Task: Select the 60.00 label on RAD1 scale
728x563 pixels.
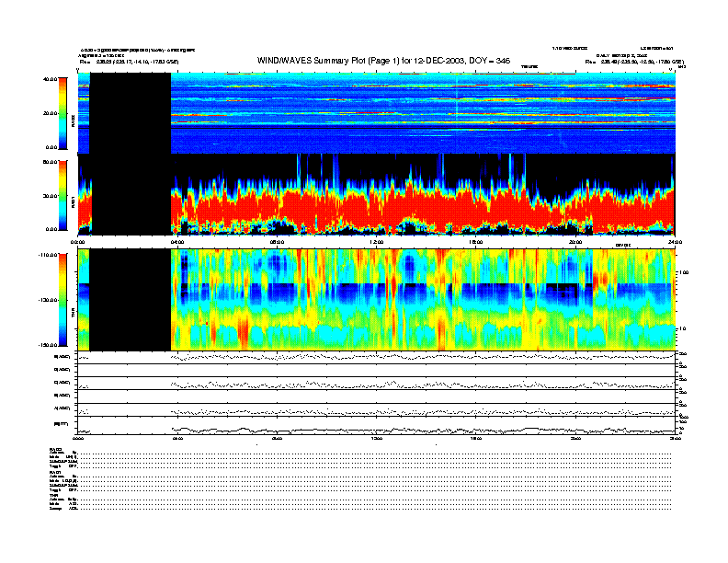Action: click(50, 162)
